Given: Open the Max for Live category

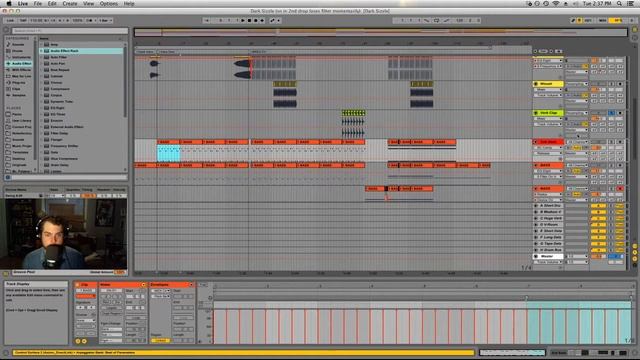Looking at the screenshot, I should 18,76.
